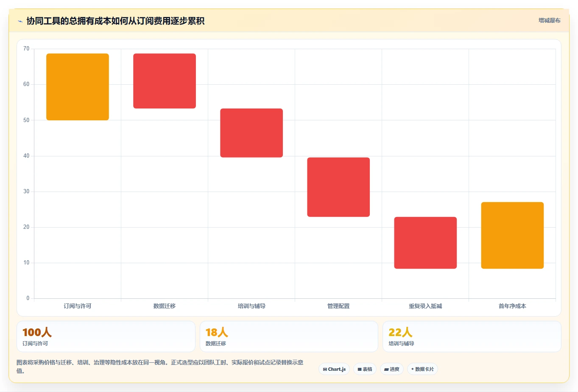Click the lightning icon beside the chart title
578x392 pixels.
[x=20, y=21]
